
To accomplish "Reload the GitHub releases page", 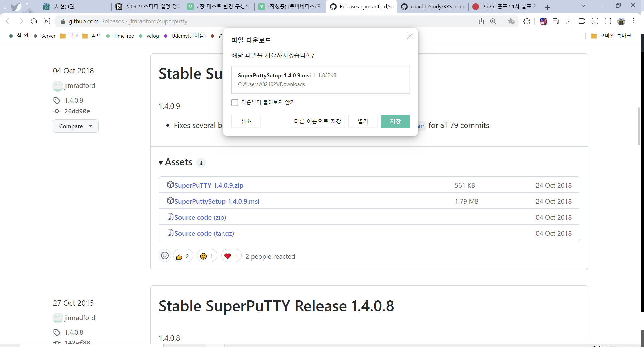I will click(34, 21).
